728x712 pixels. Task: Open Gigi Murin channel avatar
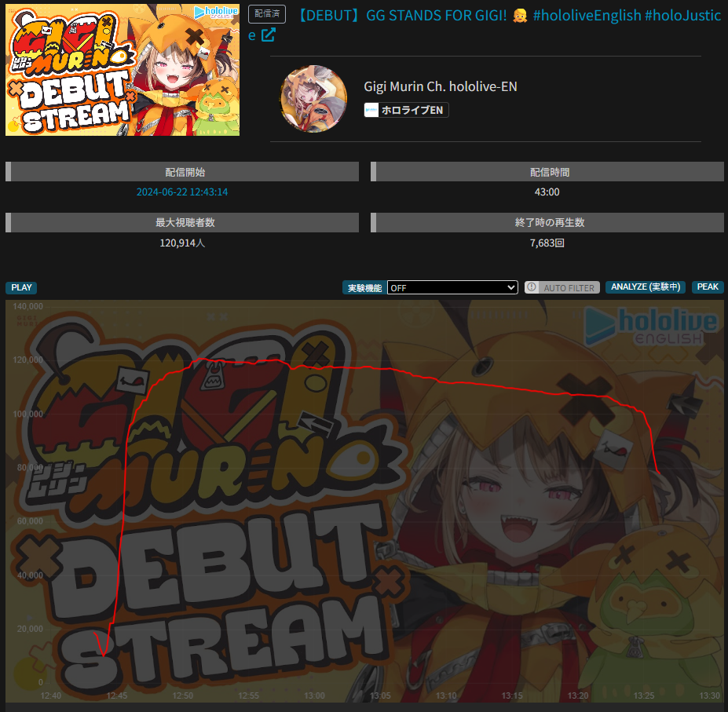coord(314,98)
